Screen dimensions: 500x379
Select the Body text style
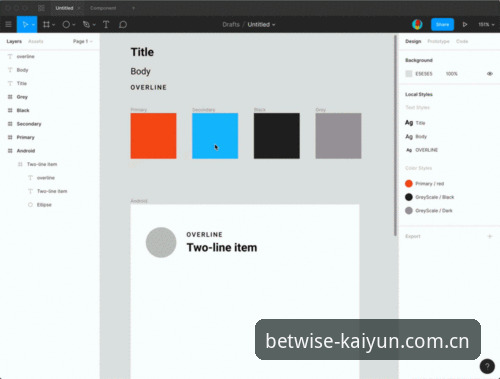click(416, 136)
